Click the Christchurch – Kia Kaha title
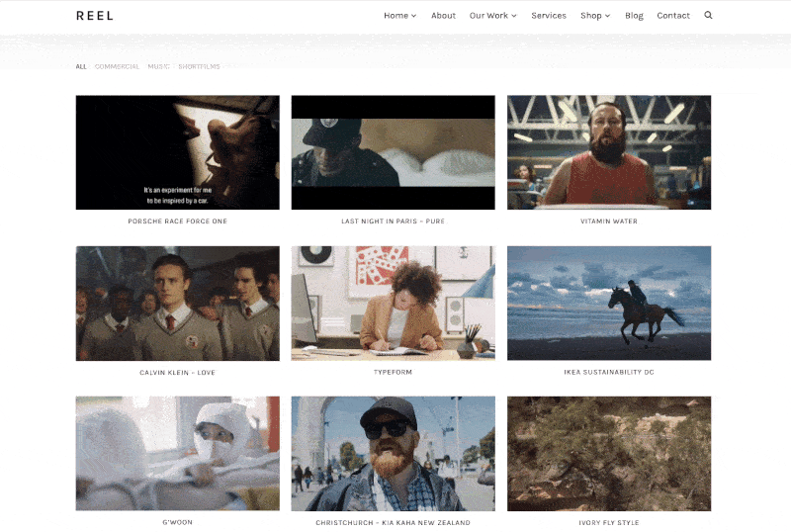Image resolution: width=791 pixels, height=532 pixels. click(393, 523)
